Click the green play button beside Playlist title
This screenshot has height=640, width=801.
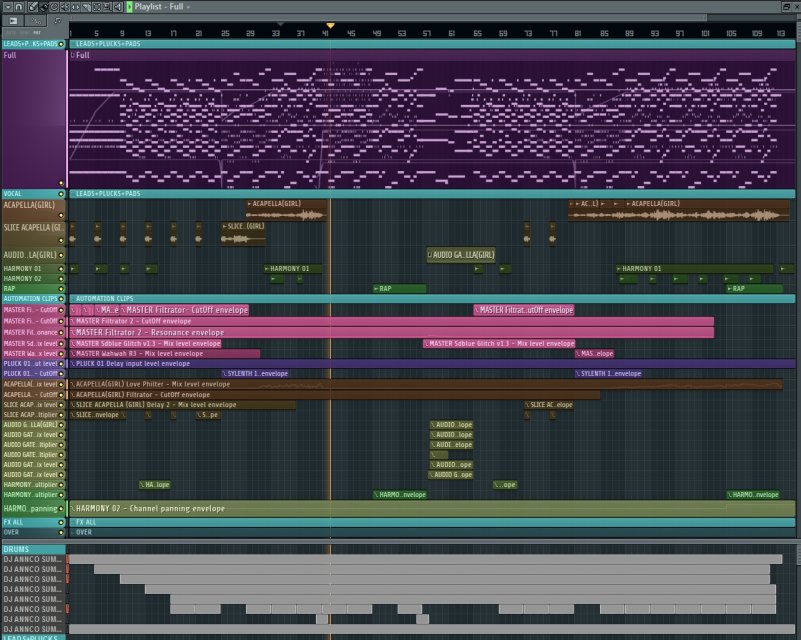point(129,7)
